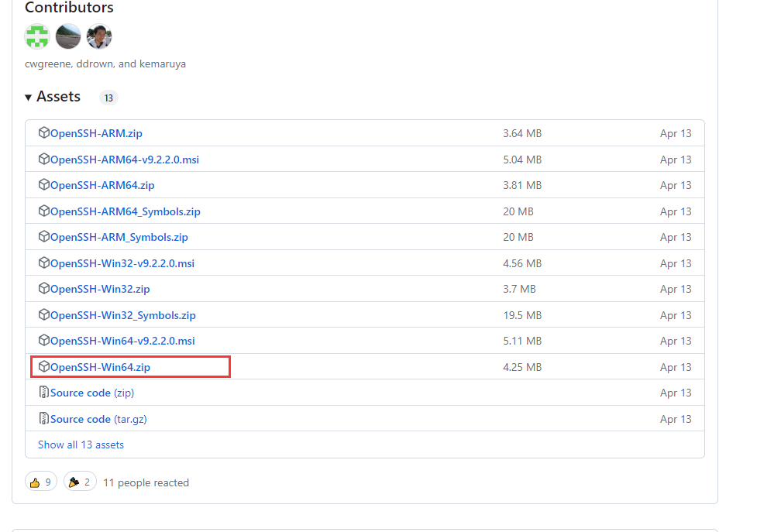Download Source code (tar.gz)
The height and width of the screenshot is (532, 781).
98,420
